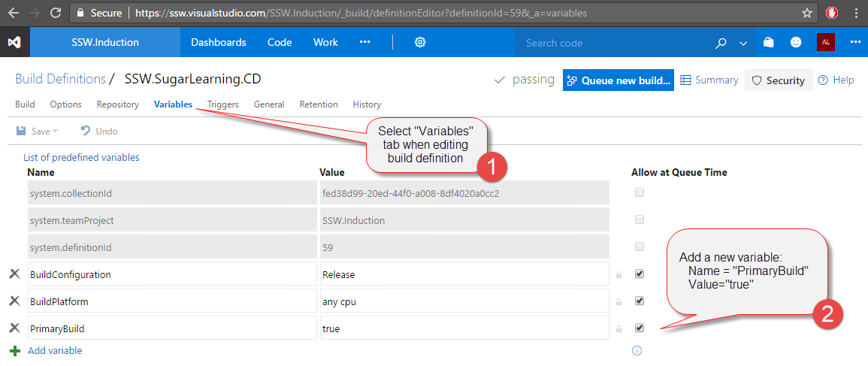Click the info icon below checkboxes
The image size is (868, 366).
pos(637,350)
